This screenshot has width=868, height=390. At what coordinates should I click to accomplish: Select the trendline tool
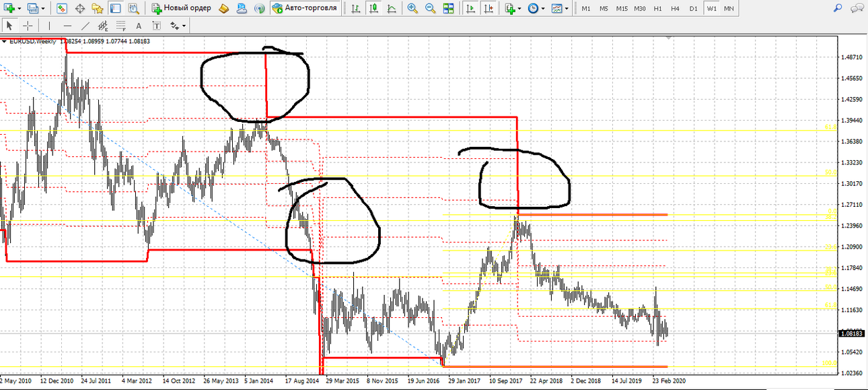click(x=85, y=26)
